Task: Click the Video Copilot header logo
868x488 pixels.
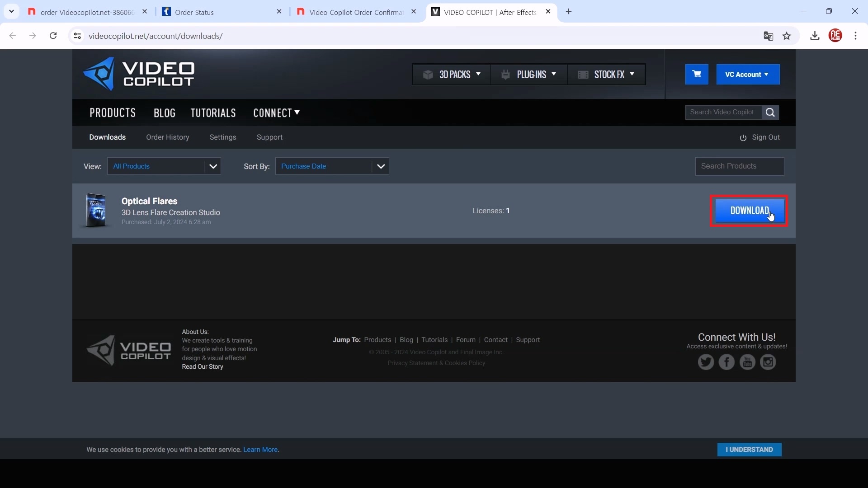Action: point(139,74)
